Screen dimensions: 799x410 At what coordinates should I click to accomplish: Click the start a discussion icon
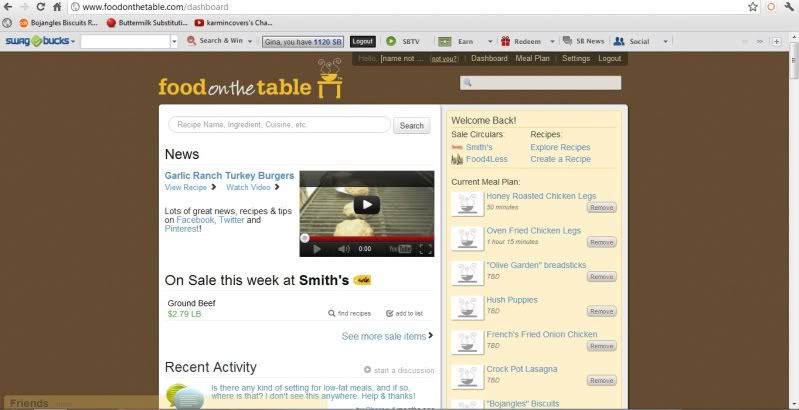point(367,370)
